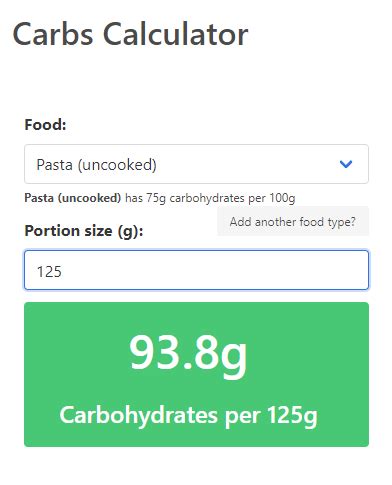Click the blue chevron arrow in Food selector
392x485 pixels.
tap(346, 164)
